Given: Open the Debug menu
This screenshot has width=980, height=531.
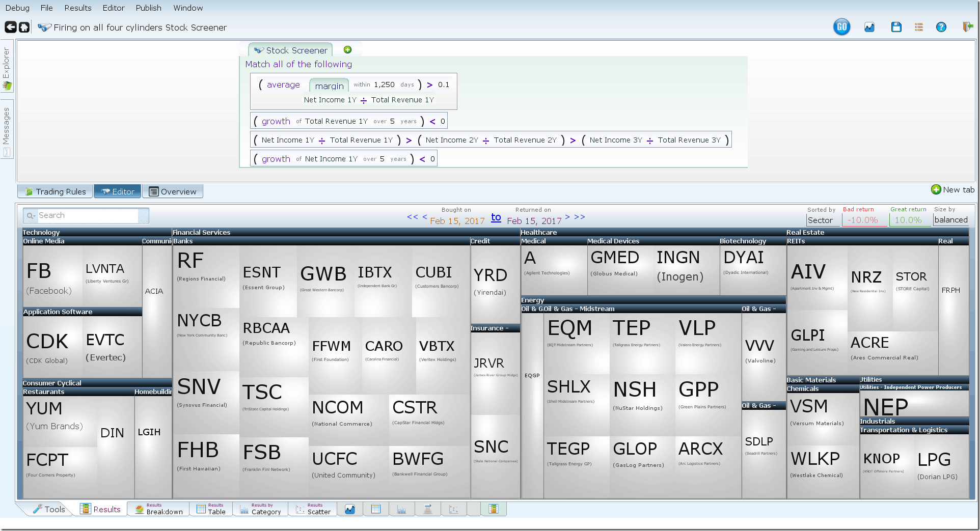Looking at the screenshot, I should [x=17, y=8].
